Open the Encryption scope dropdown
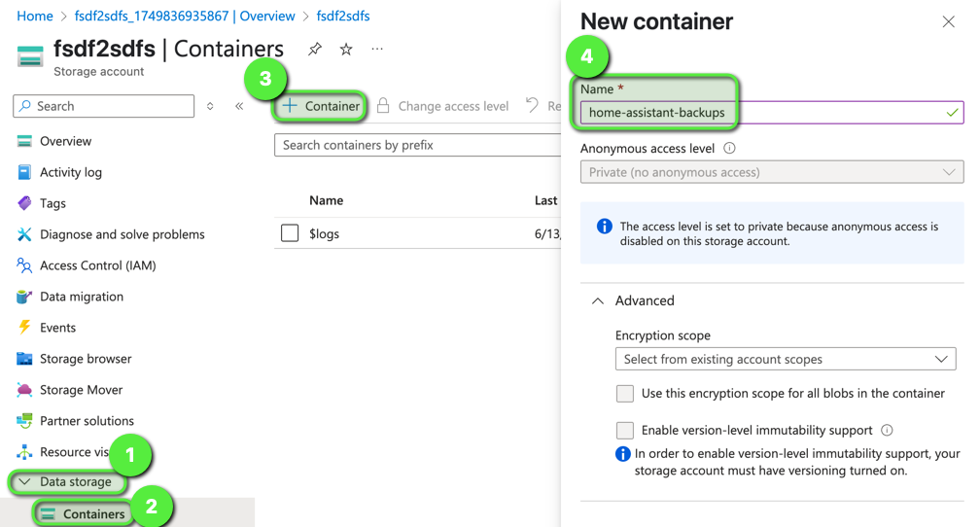The width and height of the screenshot is (980, 527). 785,359
